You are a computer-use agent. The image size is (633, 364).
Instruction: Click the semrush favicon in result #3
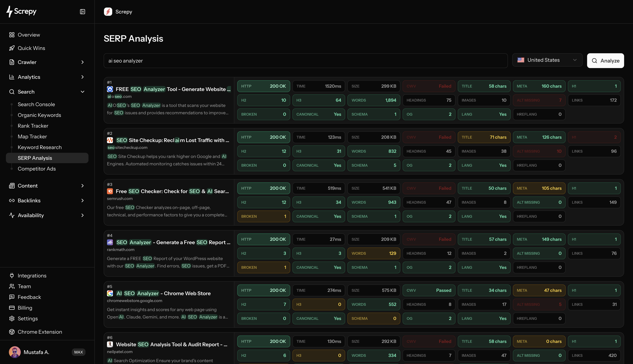(x=110, y=191)
